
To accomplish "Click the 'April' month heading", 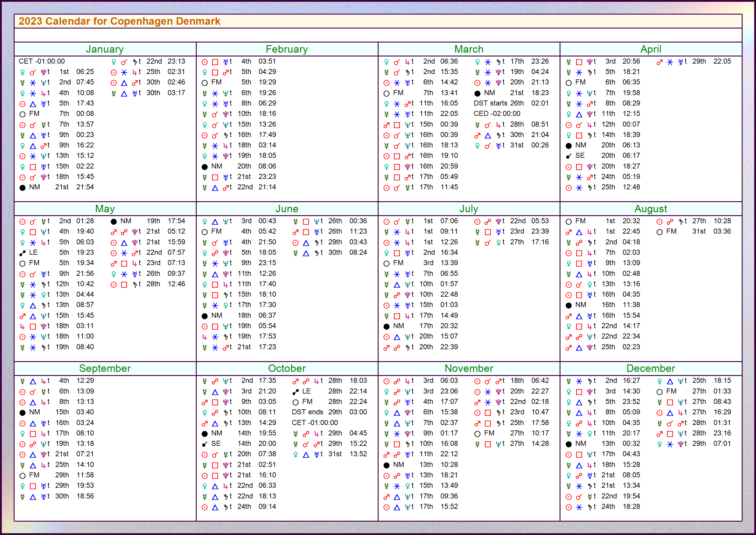I will pyautogui.click(x=651, y=49).
